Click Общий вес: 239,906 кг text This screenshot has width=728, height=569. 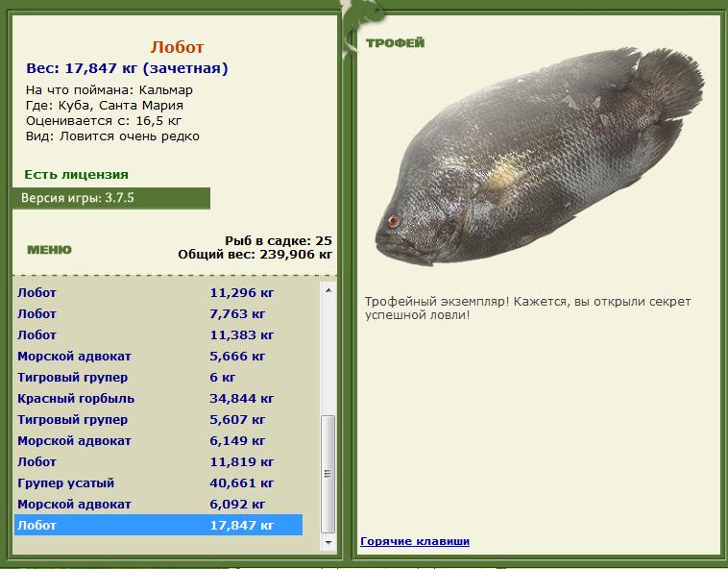tap(255, 255)
